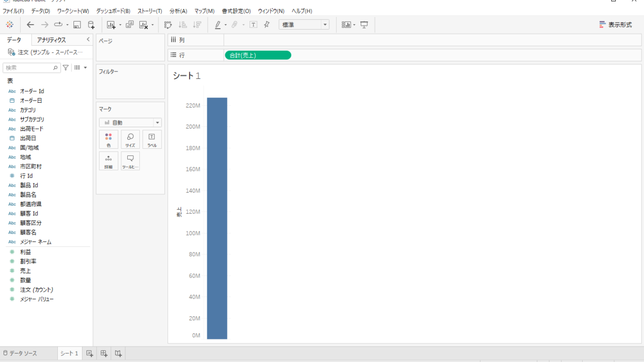Select the 注文 data source entry

click(45, 52)
